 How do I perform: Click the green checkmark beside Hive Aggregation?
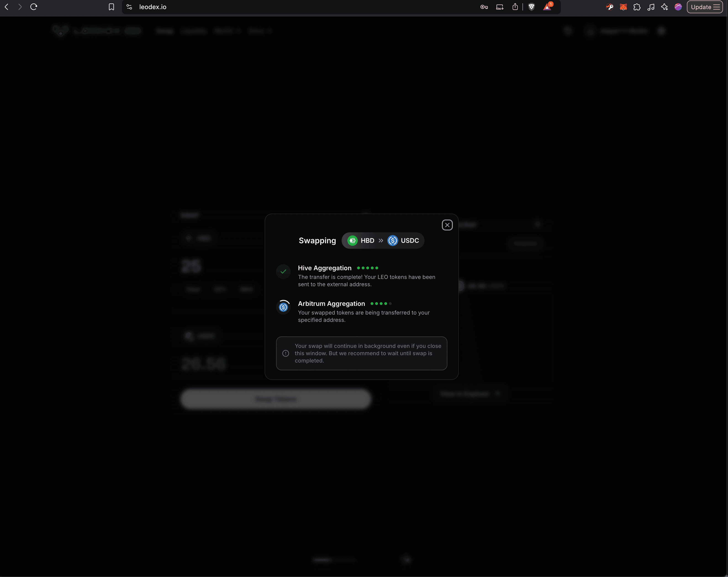283,272
